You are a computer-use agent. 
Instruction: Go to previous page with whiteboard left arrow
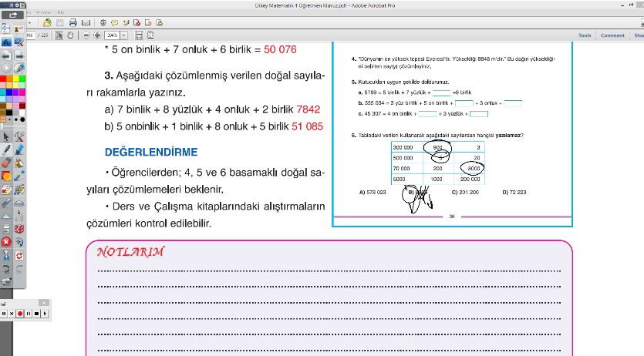(6, 55)
